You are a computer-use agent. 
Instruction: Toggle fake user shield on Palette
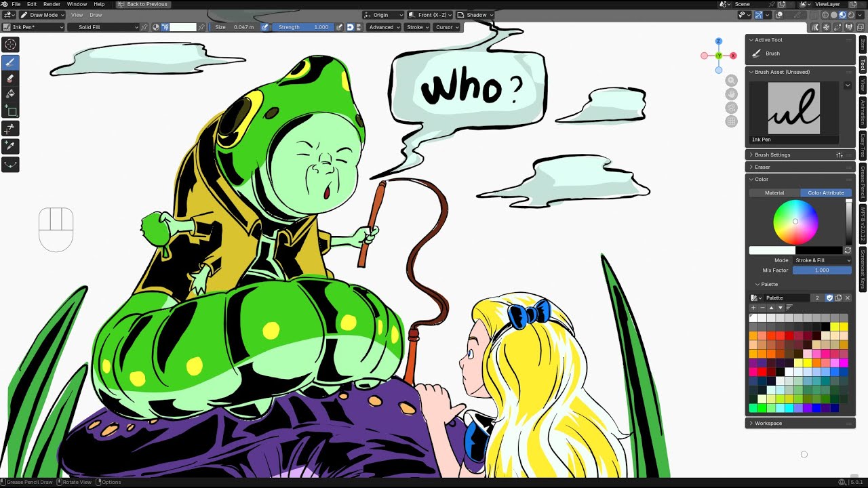click(829, 298)
